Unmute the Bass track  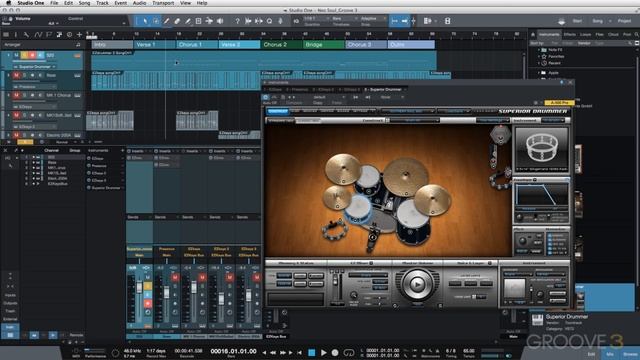(x=16, y=75)
